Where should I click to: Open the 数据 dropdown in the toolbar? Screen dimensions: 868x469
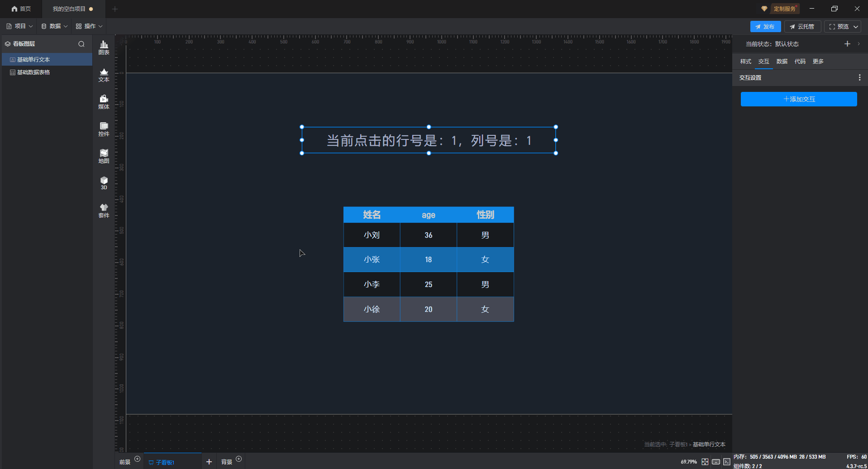(54, 26)
